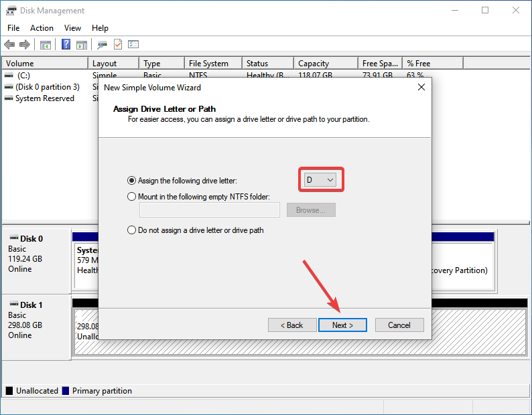Click the Disk Management title bar icon

coord(11,11)
